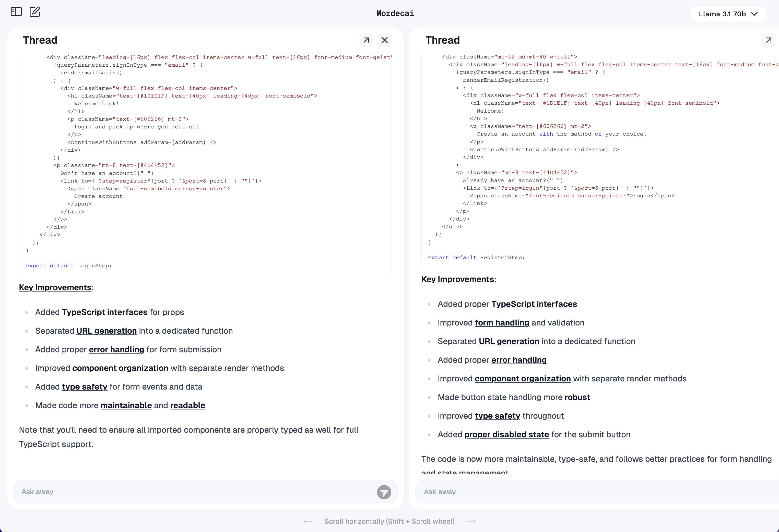Open the left thread's TypeScript interfaces link
This screenshot has width=779, height=532.
tap(104, 312)
